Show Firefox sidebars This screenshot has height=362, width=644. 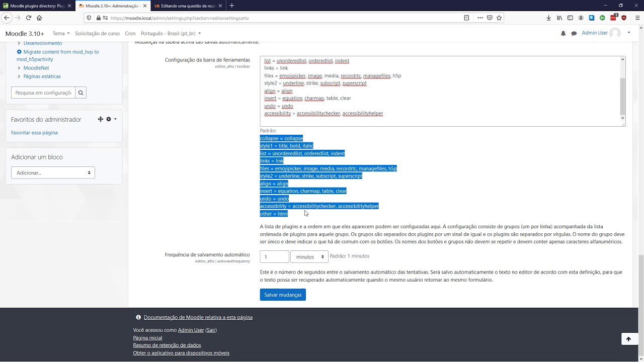pos(570,18)
